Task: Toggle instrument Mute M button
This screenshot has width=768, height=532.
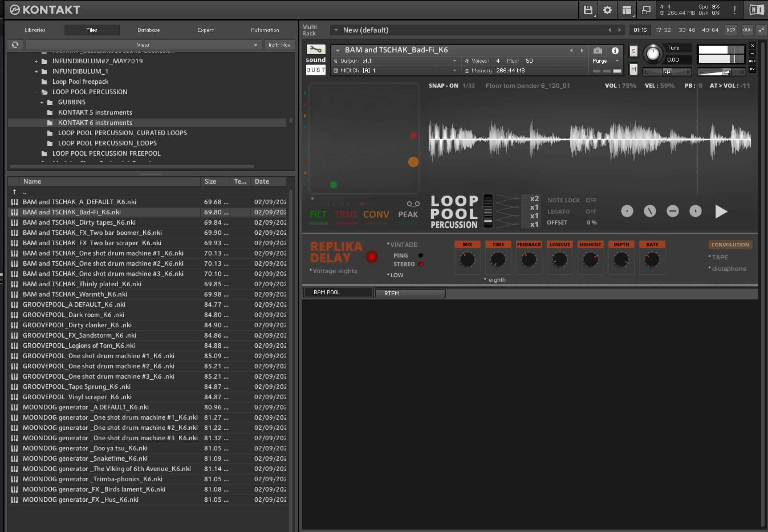Action: pos(633,69)
